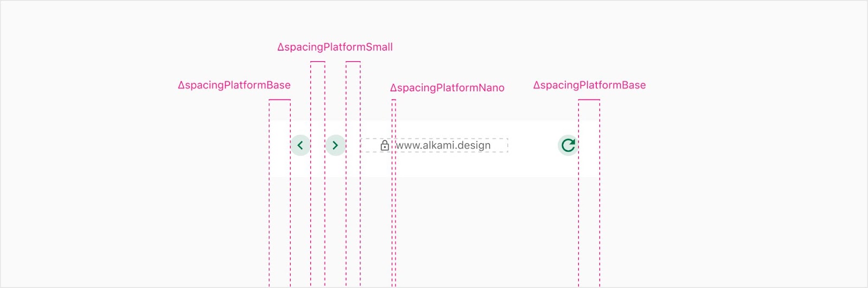
Task: Click toolbar padding right of reload button
Action: pyautogui.click(x=589, y=145)
